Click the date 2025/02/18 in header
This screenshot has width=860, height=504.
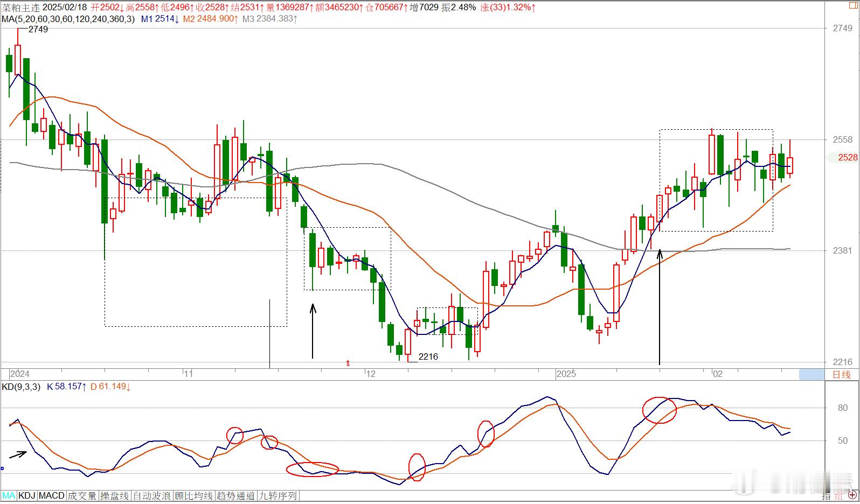[x=65, y=8]
